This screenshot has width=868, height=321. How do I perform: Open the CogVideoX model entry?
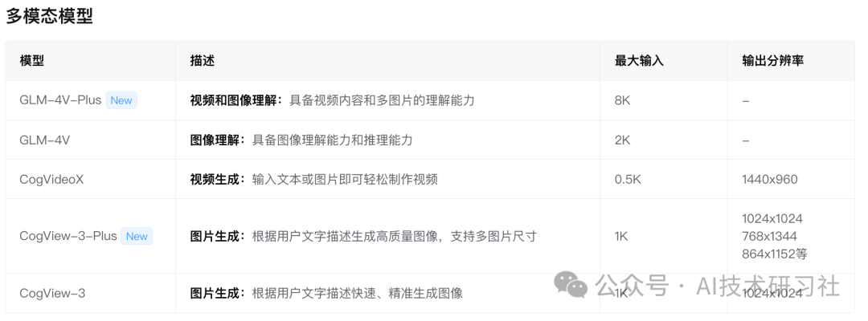pos(51,180)
